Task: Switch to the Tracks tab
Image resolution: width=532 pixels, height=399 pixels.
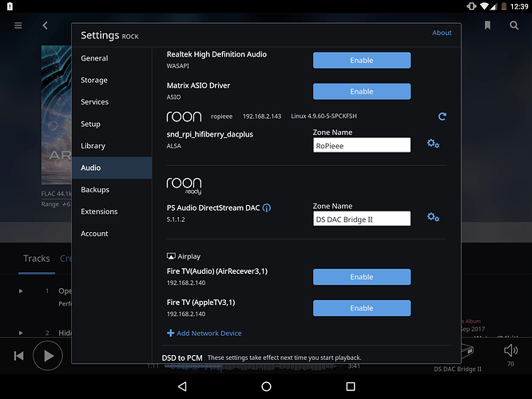Action: tap(37, 259)
